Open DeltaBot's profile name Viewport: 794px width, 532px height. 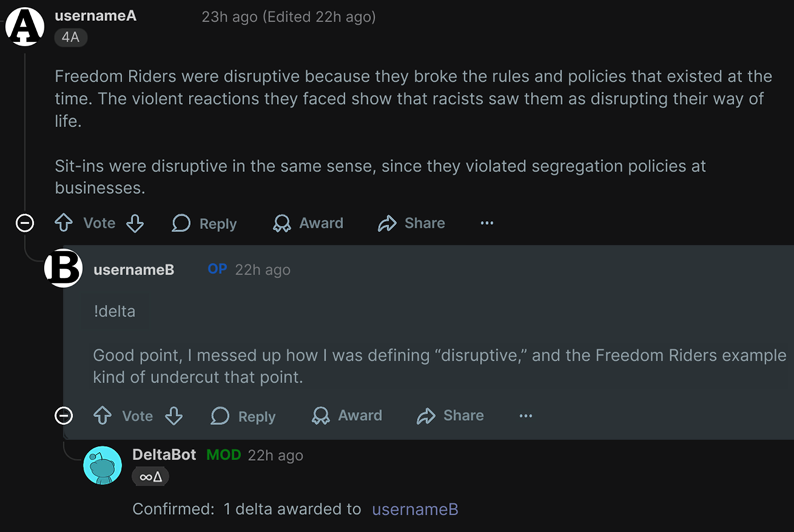(164, 455)
